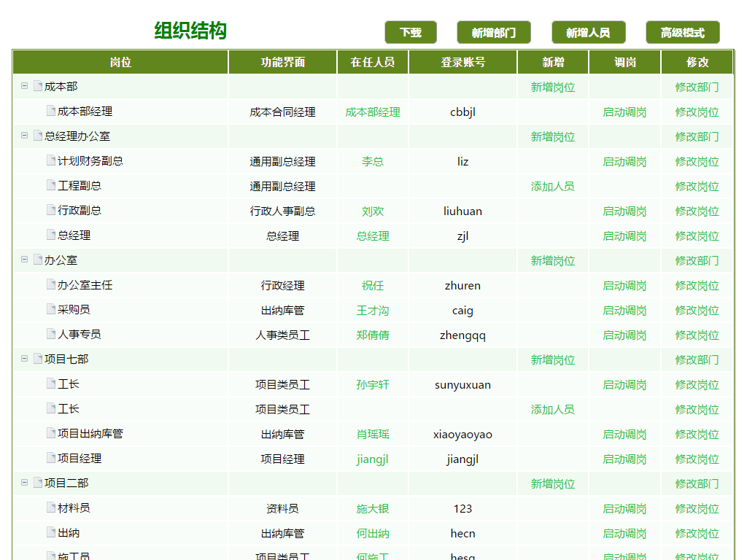The width and height of the screenshot is (747, 560).
Task: Select the 在任人员 column header
Action: (373, 62)
